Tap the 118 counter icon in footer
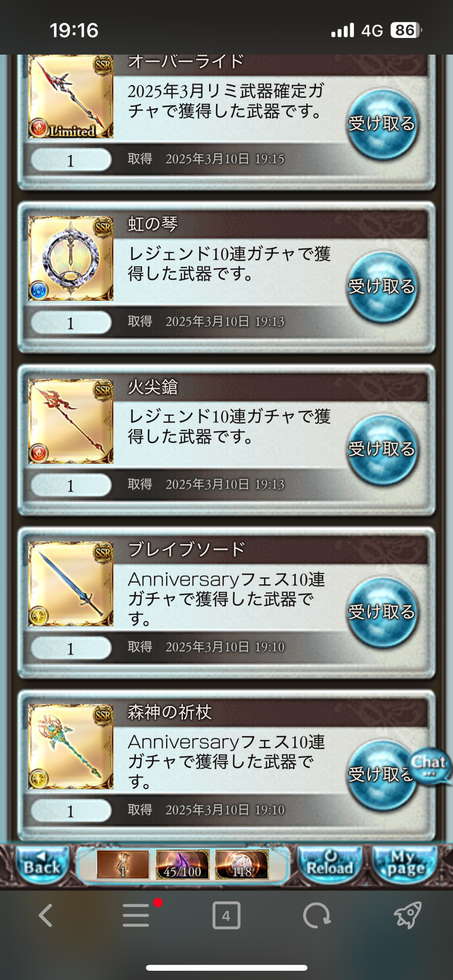The width and height of the screenshot is (453, 980). (x=242, y=864)
